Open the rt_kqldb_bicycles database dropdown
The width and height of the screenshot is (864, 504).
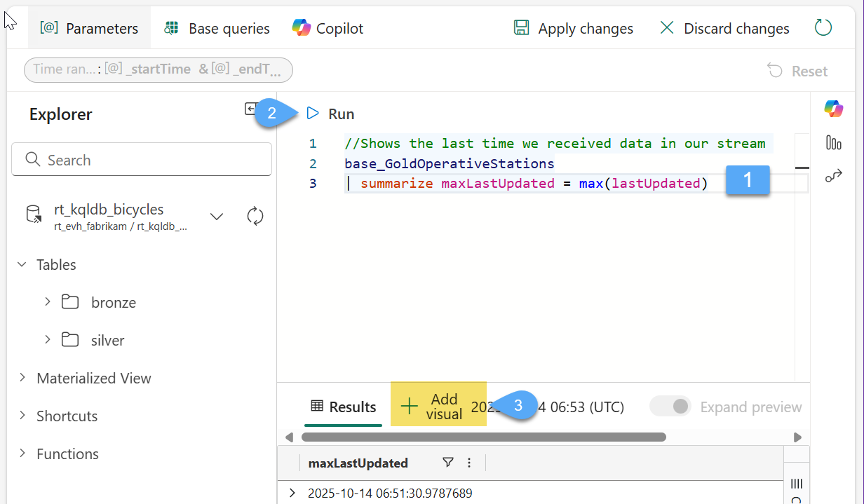217,216
